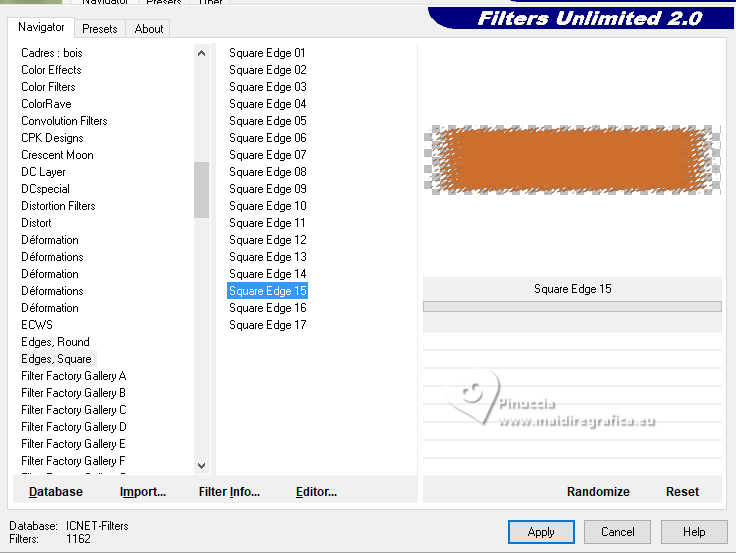Select the Color Effects category
The height and width of the screenshot is (553, 736).
pyautogui.click(x=51, y=70)
